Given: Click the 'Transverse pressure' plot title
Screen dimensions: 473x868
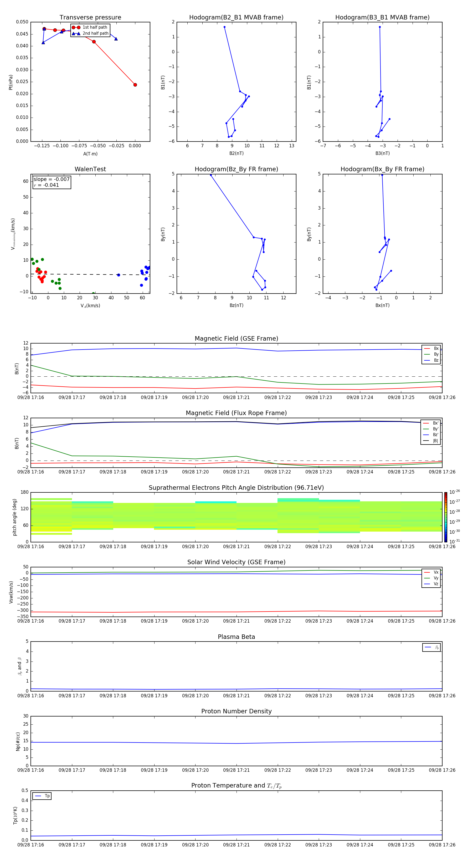Looking at the screenshot, I should [x=90, y=17].
